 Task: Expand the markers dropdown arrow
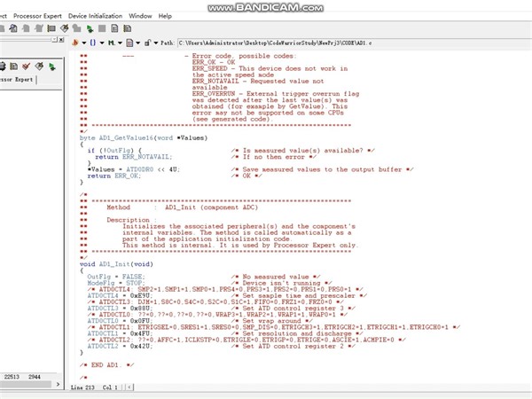pos(120,43)
